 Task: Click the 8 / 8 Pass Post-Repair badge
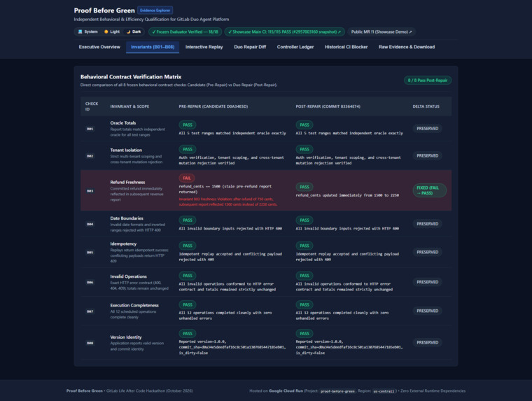(428, 80)
